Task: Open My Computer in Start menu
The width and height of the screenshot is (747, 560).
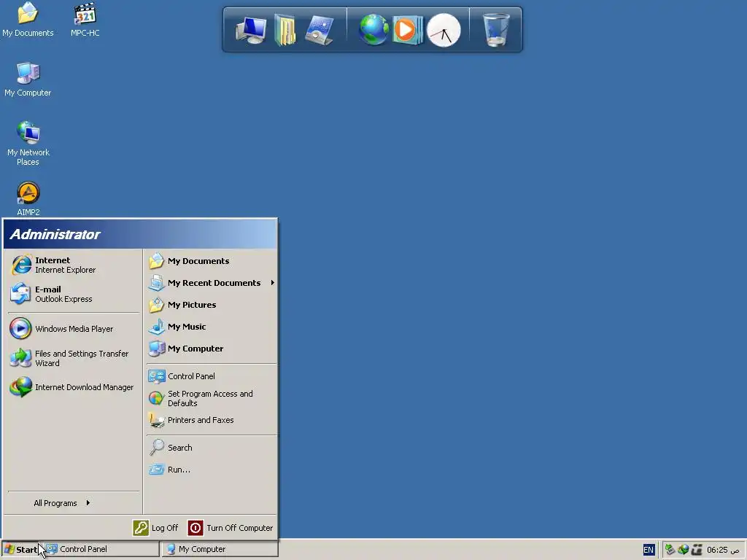Action: 212,349
